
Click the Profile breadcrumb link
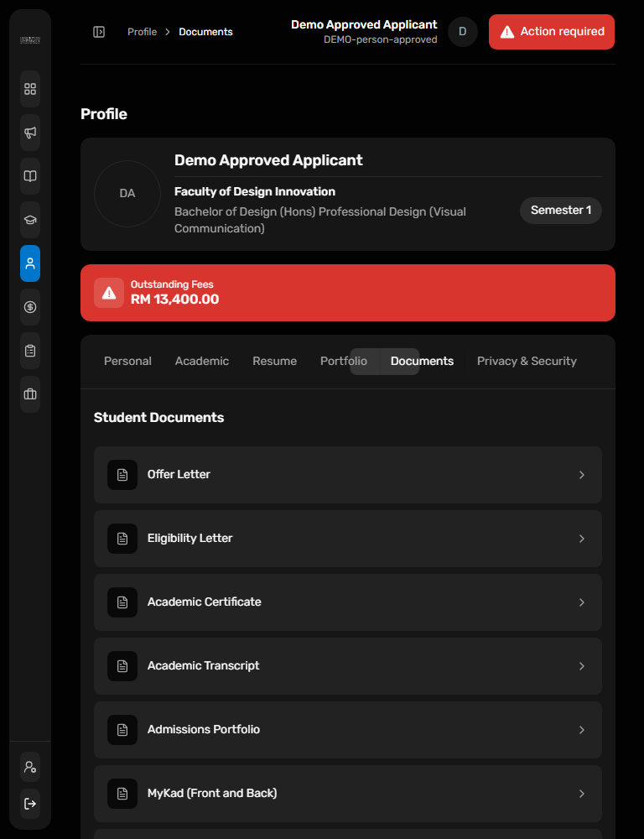coord(143,32)
